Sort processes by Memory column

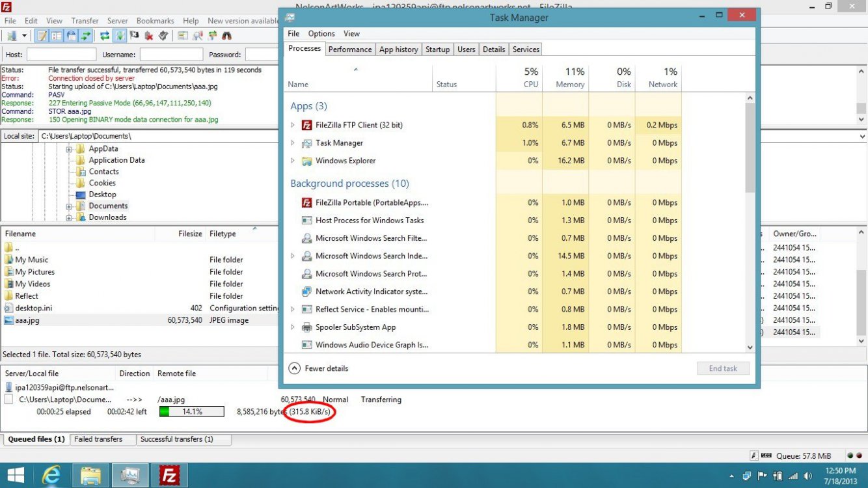coord(565,77)
